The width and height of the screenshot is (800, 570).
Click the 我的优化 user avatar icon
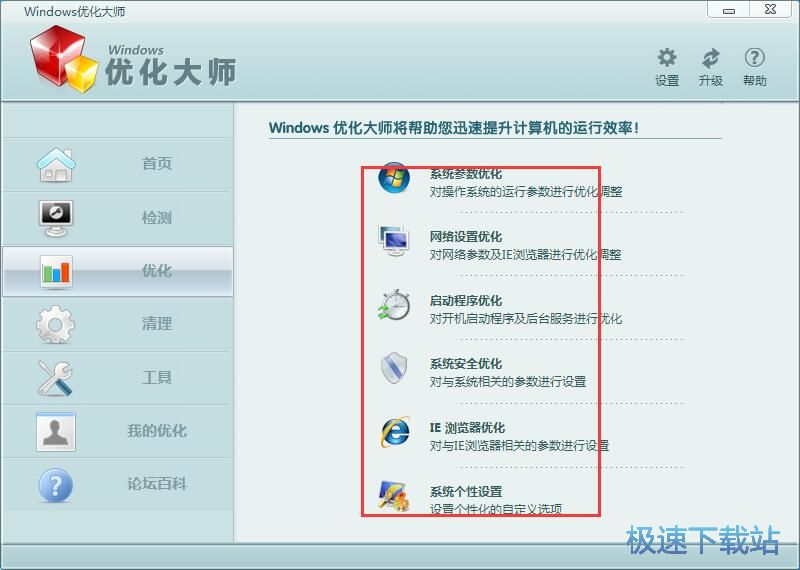tap(56, 432)
